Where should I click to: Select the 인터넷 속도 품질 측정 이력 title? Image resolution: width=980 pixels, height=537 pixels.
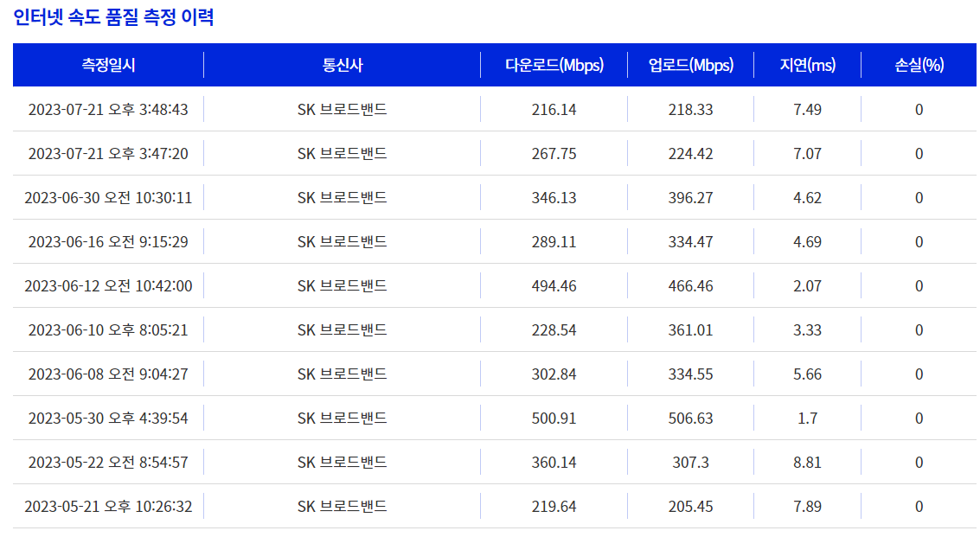[113, 17]
